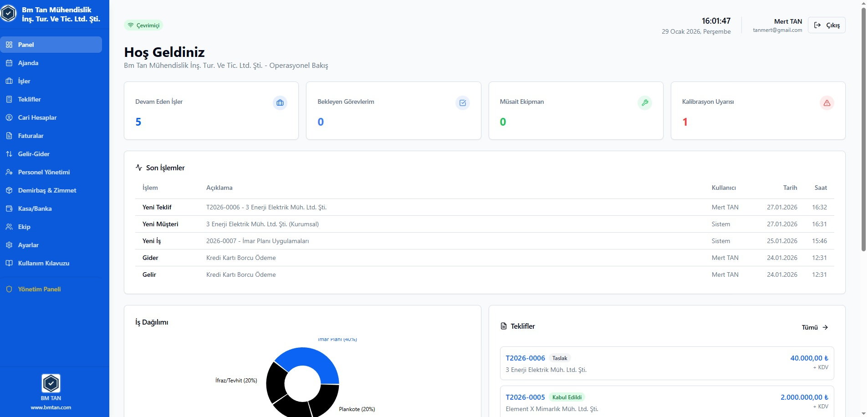Click the company shield logo at top left
The height and width of the screenshot is (417, 868).
tap(9, 14)
